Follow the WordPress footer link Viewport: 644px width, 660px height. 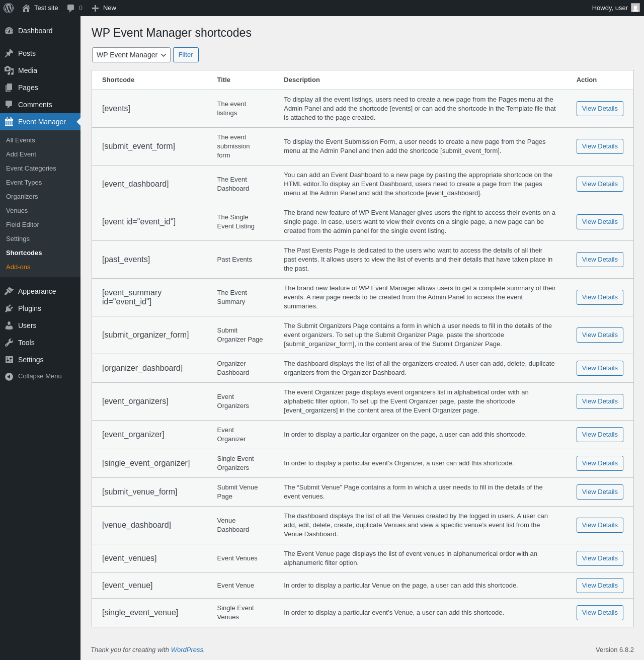[187, 650]
